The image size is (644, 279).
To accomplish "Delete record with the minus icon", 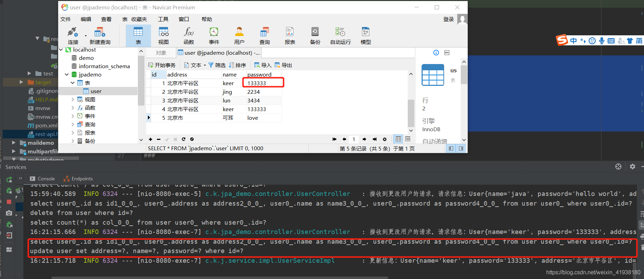I will click(159, 139).
